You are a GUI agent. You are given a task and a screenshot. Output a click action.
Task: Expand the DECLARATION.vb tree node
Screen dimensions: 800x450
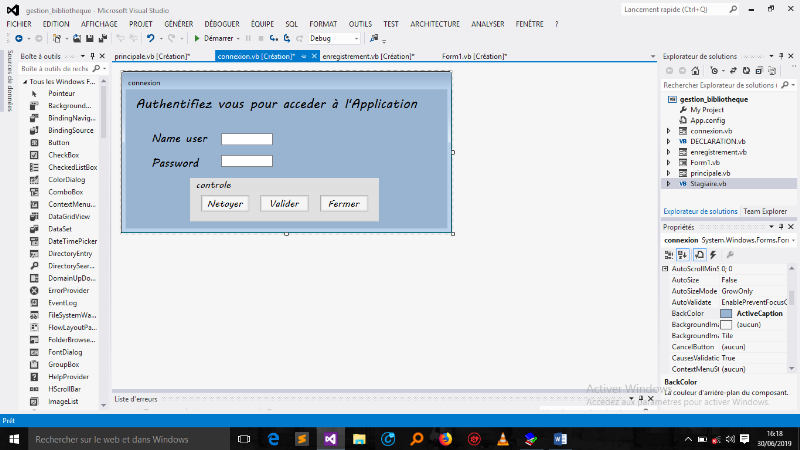click(x=668, y=141)
